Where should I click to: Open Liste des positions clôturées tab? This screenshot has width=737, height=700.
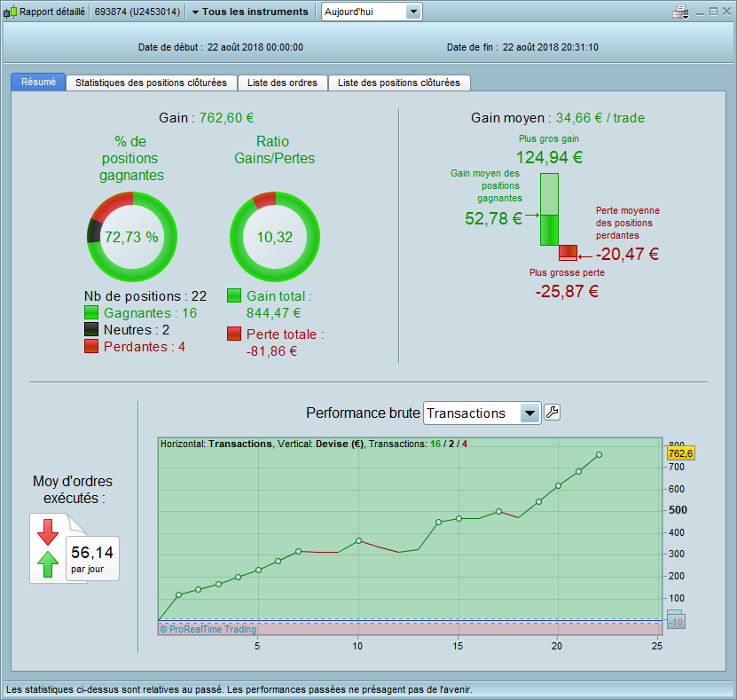pyautogui.click(x=399, y=83)
